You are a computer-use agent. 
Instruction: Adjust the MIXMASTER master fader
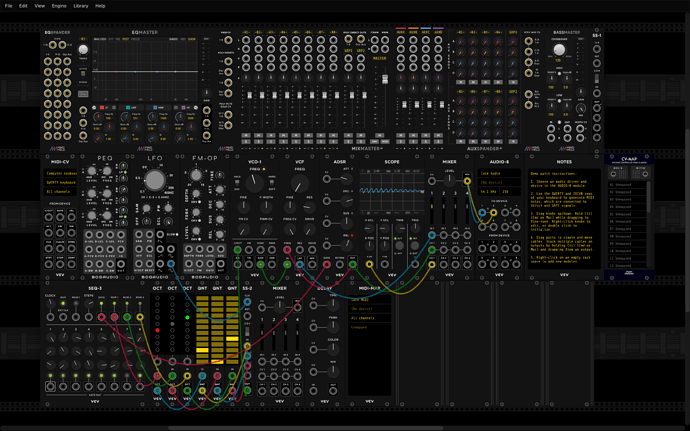tap(385, 79)
